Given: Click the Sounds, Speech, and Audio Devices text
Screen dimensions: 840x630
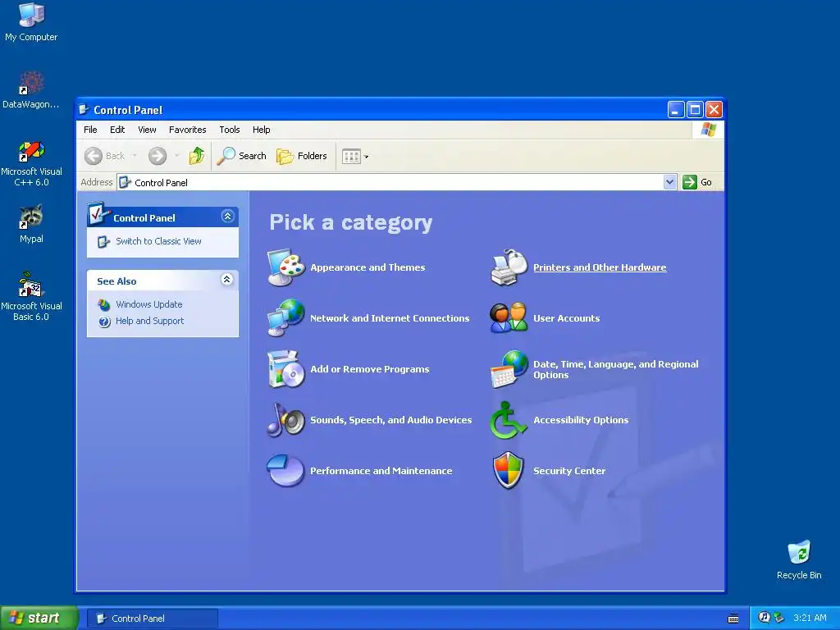Looking at the screenshot, I should pyautogui.click(x=390, y=420).
